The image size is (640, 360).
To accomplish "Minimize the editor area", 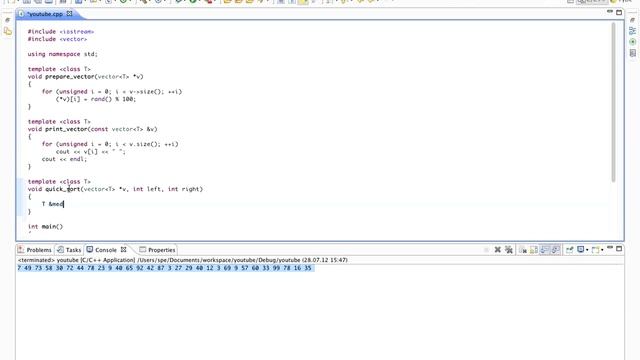I will (610, 11).
